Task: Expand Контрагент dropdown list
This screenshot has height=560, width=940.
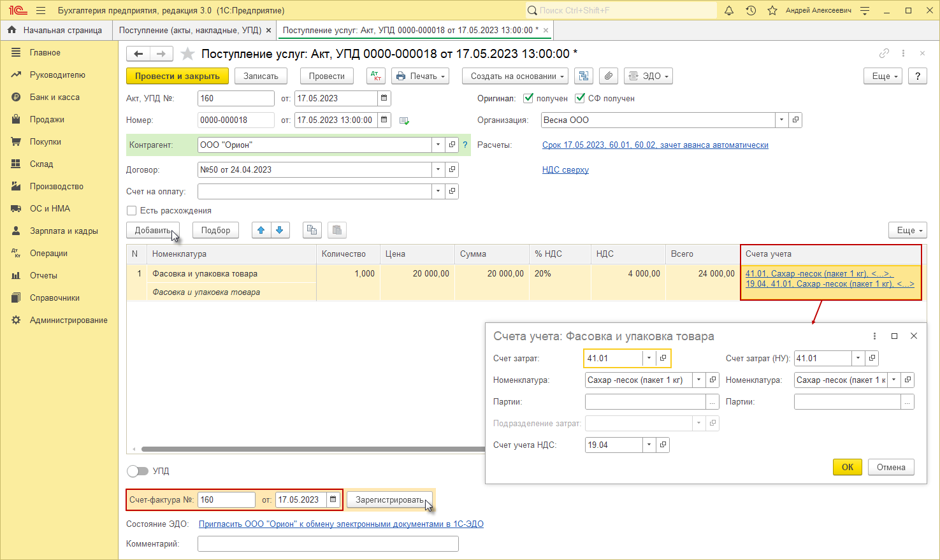Action: click(438, 145)
